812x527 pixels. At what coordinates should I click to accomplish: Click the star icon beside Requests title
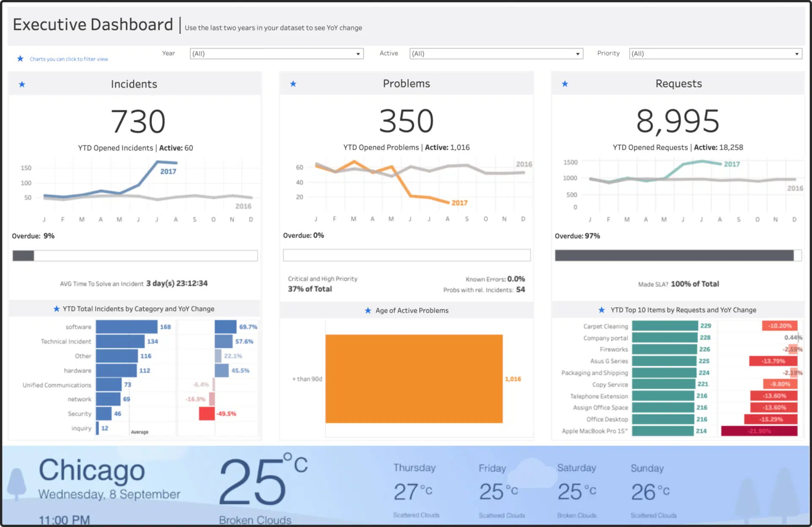[x=565, y=84]
